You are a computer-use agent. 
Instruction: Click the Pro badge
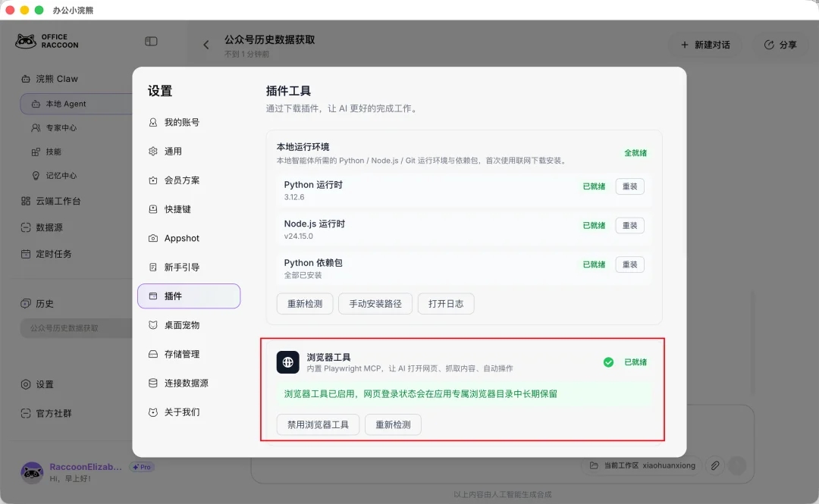click(x=142, y=468)
